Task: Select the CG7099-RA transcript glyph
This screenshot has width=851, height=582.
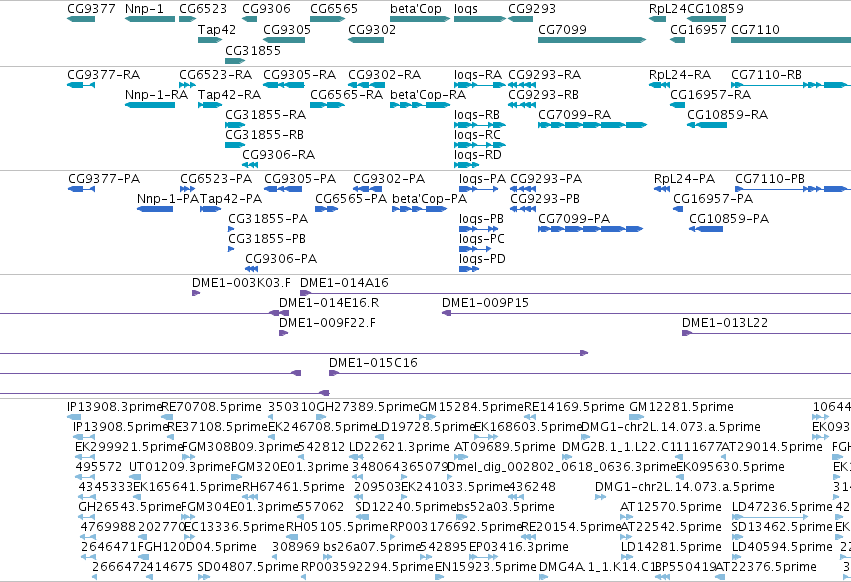Action: click(592, 125)
